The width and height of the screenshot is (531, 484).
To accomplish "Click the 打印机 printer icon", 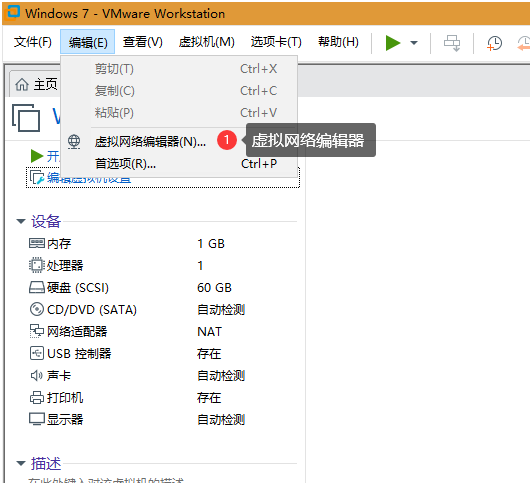I will (37, 397).
